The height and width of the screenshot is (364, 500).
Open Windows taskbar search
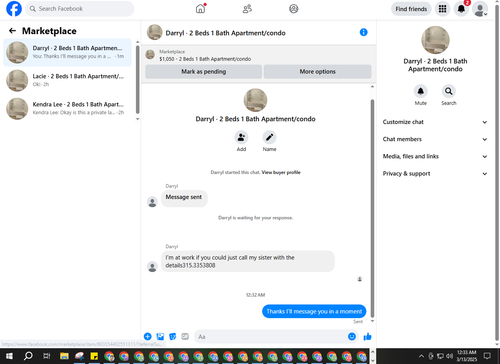tap(28, 356)
